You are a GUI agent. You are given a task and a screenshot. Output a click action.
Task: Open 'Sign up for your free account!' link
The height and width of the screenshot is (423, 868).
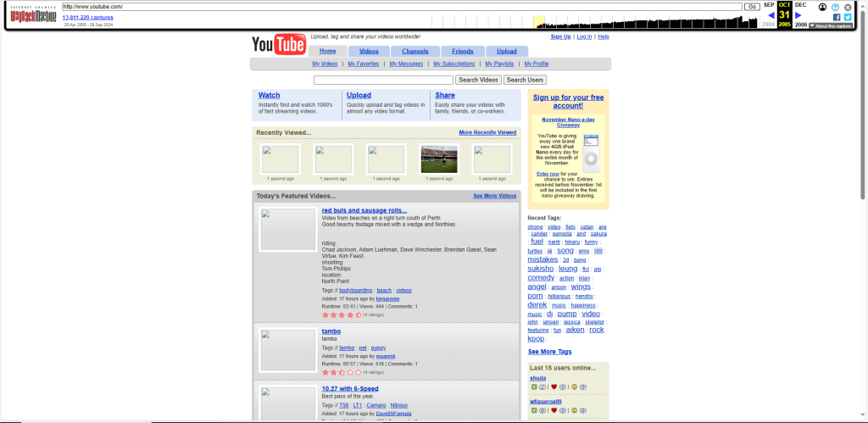(569, 102)
